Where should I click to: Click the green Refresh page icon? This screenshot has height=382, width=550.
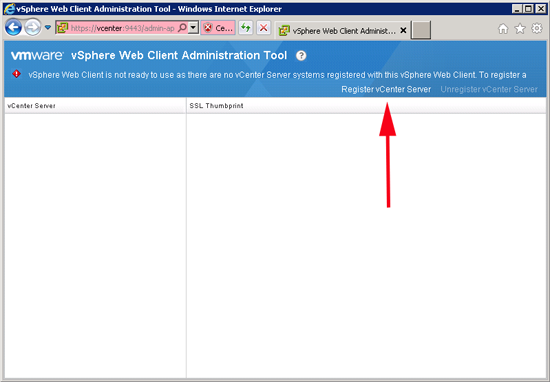click(246, 28)
